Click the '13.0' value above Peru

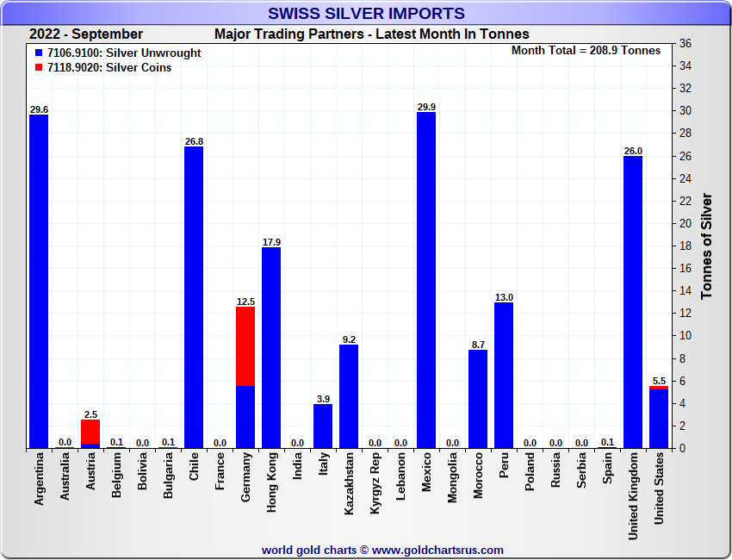coord(504,297)
